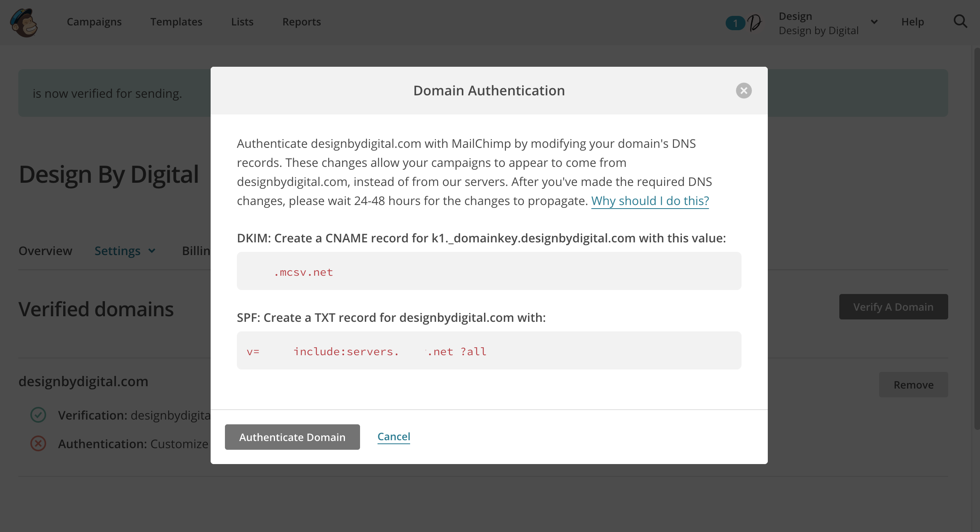Click the designbydigital.com domain heading
This screenshot has height=532, width=980.
[x=83, y=381]
